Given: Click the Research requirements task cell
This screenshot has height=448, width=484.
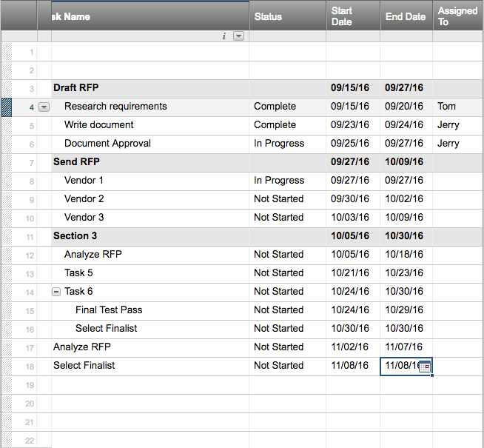Looking at the screenshot, I should [x=115, y=107].
